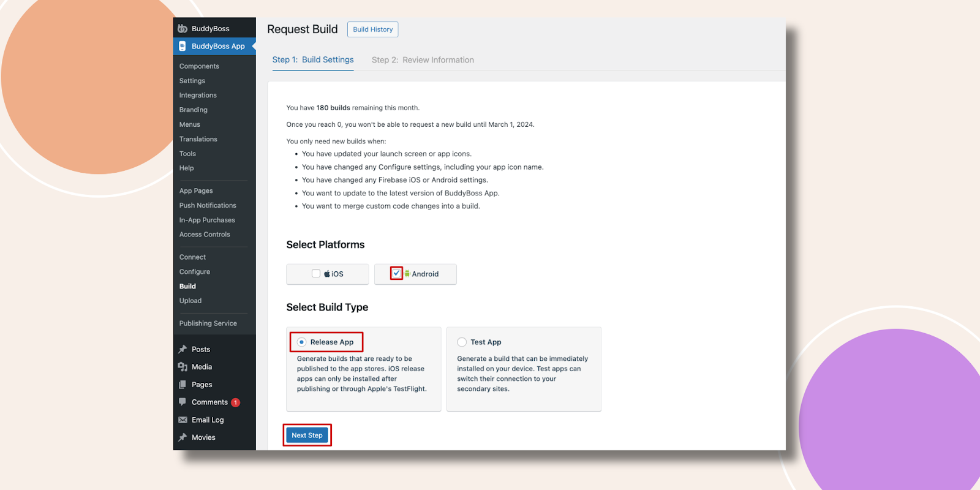980x490 pixels.
Task: Click the "updated your launch screen" bullet
Action: [x=386, y=154]
